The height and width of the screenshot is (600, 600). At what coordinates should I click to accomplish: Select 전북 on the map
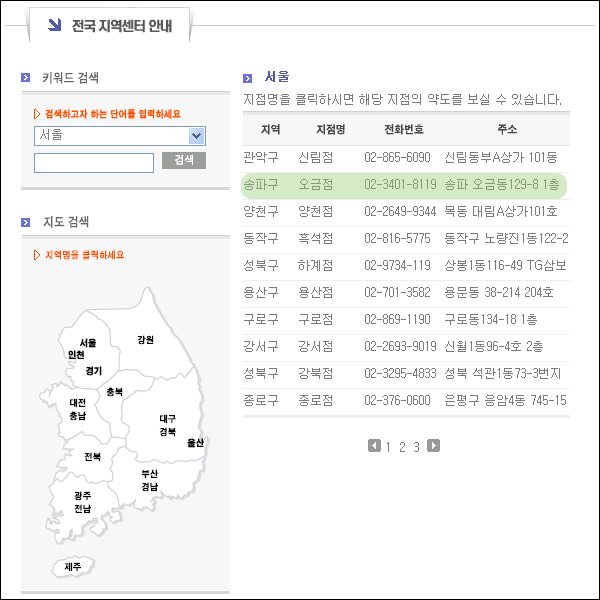tap(93, 457)
